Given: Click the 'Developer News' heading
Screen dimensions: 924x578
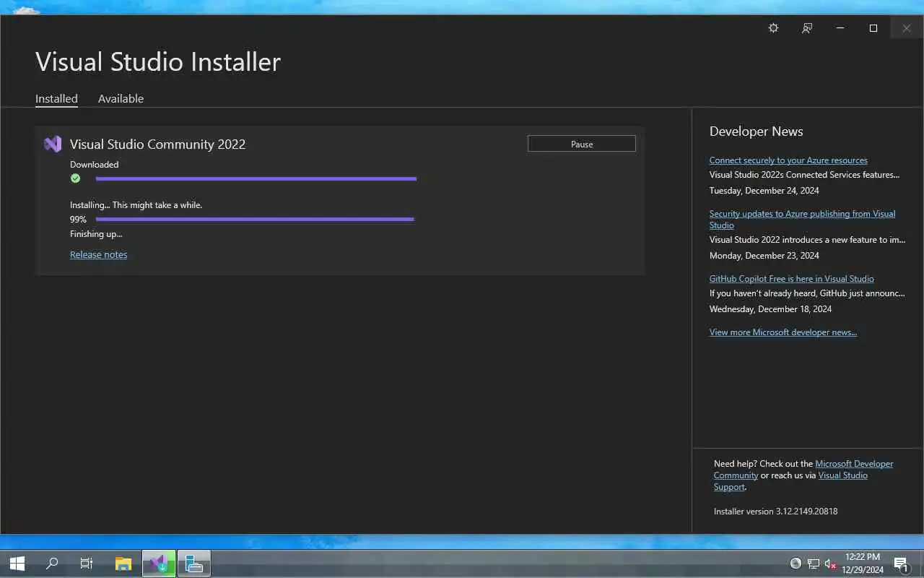Looking at the screenshot, I should [x=756, y=131].
